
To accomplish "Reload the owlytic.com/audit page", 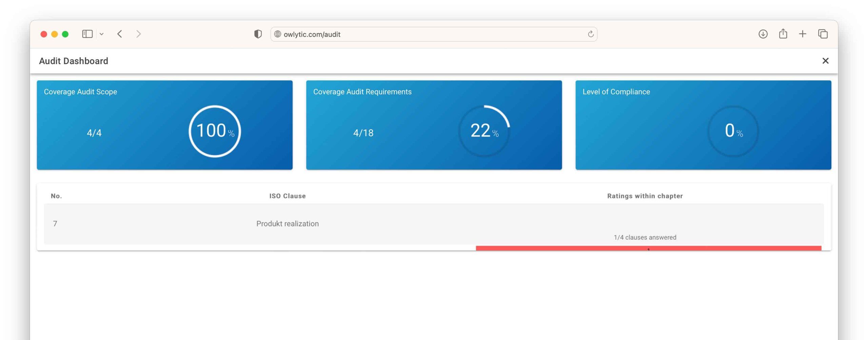I will tap(590, 34).
